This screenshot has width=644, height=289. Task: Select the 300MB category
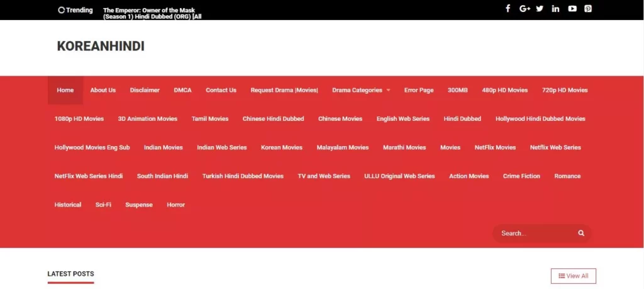click(x=458, y=90)
